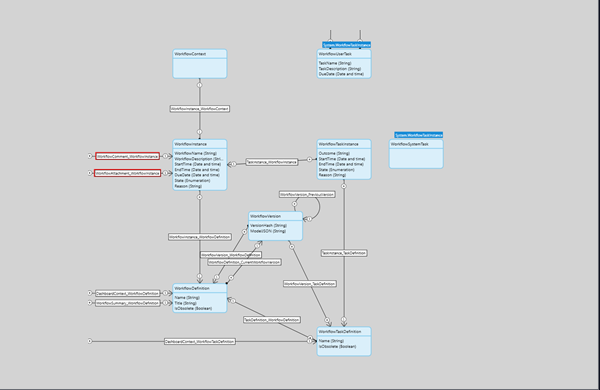Screen dimensions: 600x390
Task: Click the red WorkflowComment_WorkflowInstance association
Action: [x=127, y=156]
